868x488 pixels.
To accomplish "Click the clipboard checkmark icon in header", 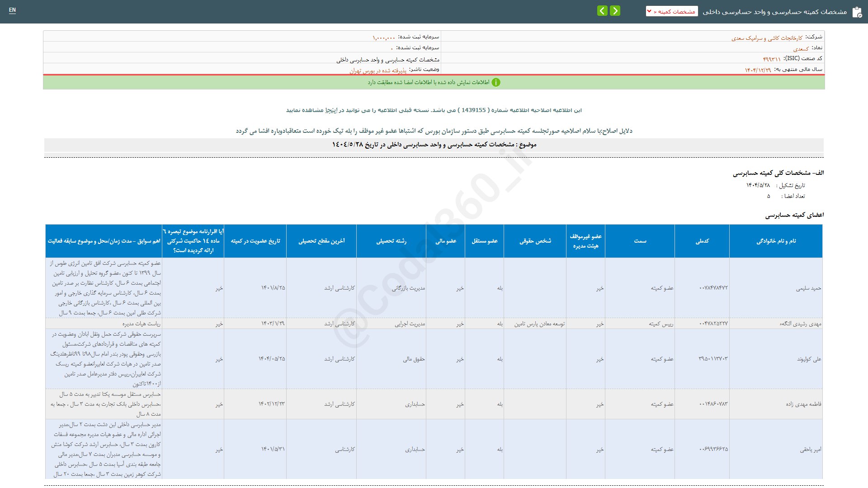I will (x=857, y=12).
